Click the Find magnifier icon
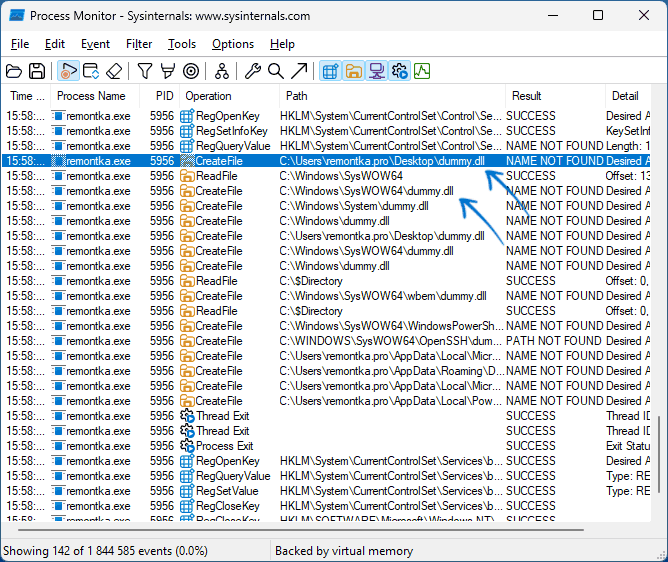668x562 pixels. [x=276, y=71]
